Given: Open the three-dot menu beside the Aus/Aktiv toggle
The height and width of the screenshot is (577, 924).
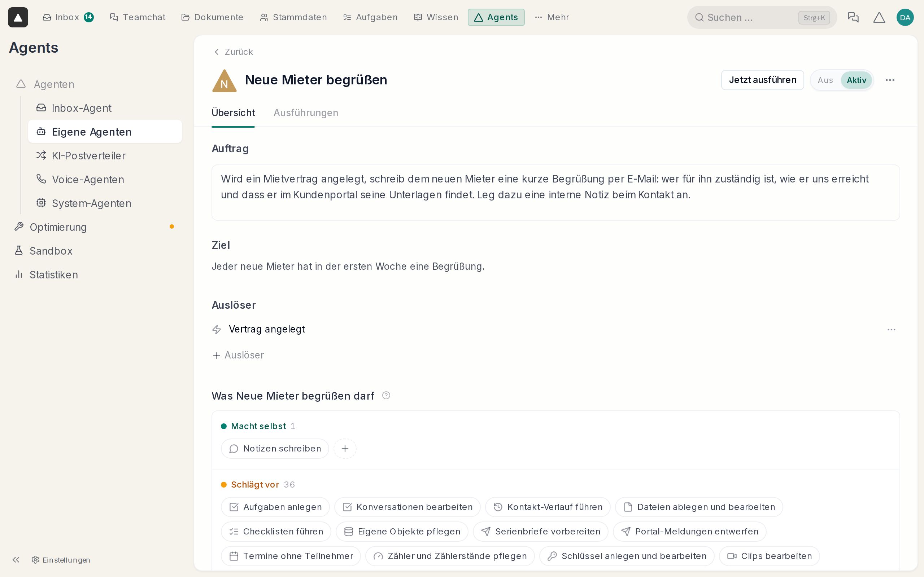Looking at the screenshot, I should click(890, 80).
